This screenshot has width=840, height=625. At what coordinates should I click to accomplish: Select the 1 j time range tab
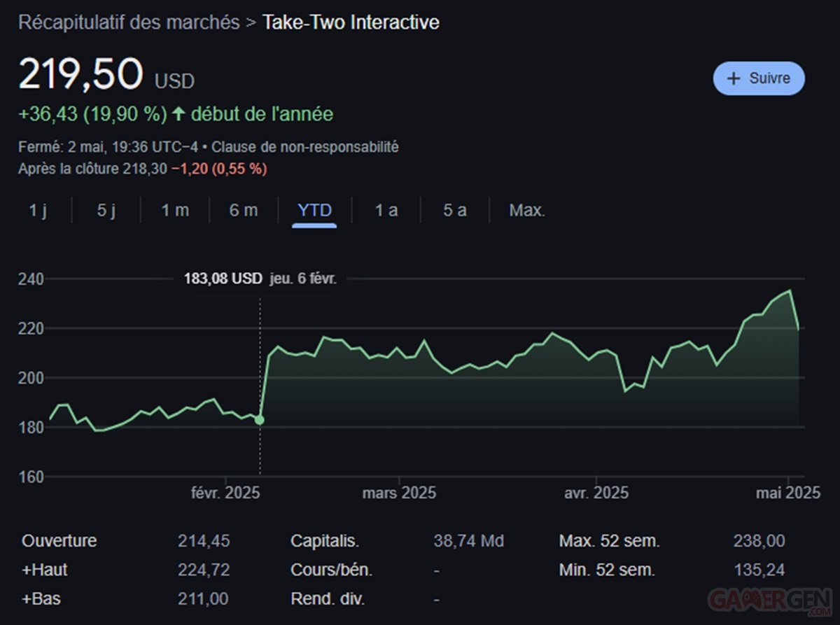tap(38, 210)
